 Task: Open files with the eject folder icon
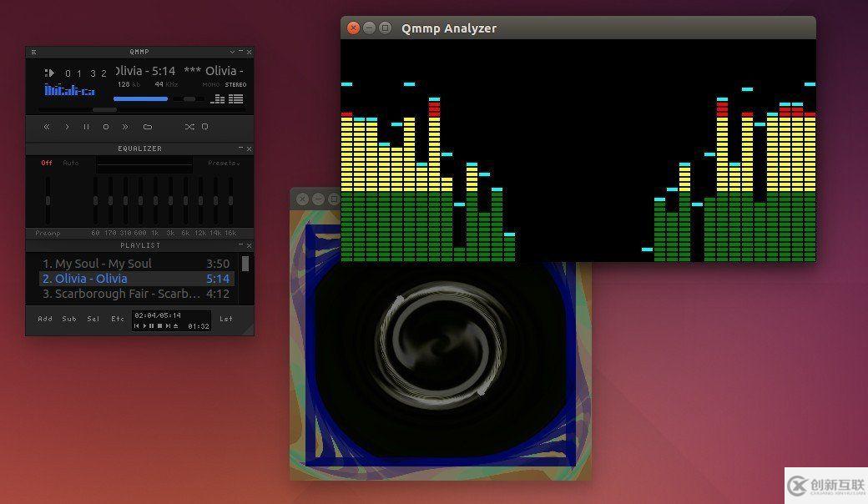(x=148, y=127)
